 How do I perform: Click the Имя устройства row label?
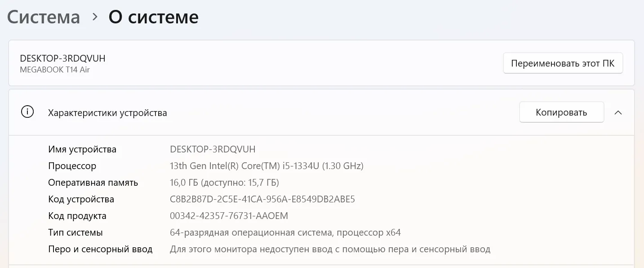(82, 149)
